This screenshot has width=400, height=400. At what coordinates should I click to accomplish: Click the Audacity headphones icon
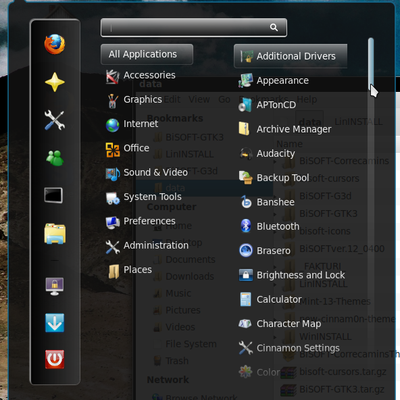[246, 154]
